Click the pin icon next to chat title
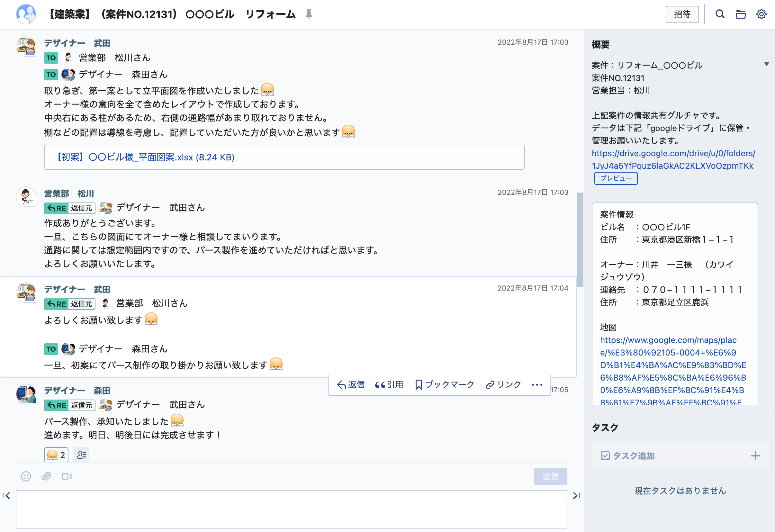775x532 pixels. [309, 14]
